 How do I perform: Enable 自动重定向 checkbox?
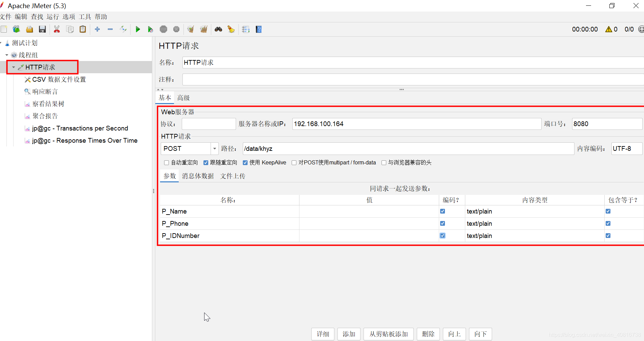(x=167, y=163)
